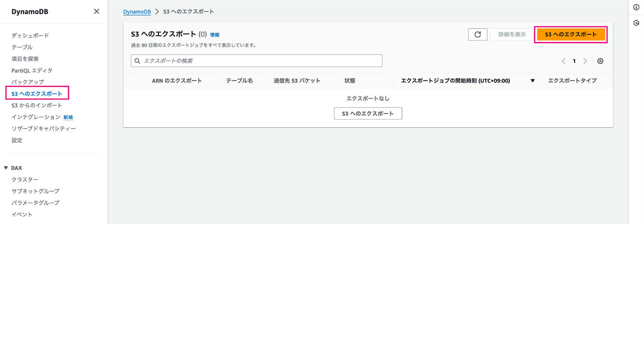Click the S3 へのエクスポート button under エクスポートなし
The height and width of the screenshot is (362, 644).
point(368,113)
